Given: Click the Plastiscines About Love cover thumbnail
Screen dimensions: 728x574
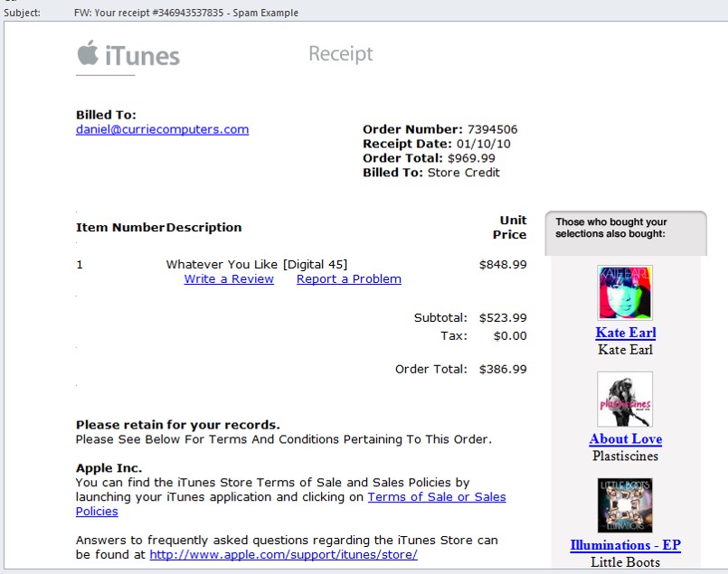Looking at the screenshot, I should click(x=625, y=399).
